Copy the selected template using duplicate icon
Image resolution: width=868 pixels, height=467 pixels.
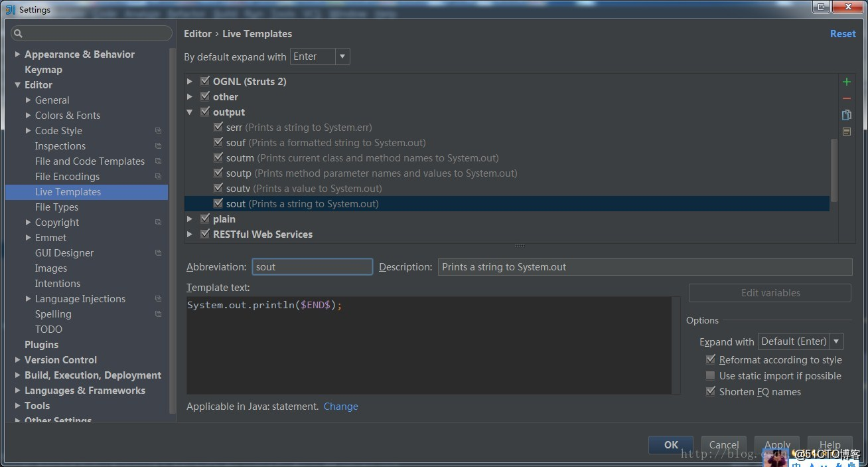pyautogui.click(x=846, y=115)
